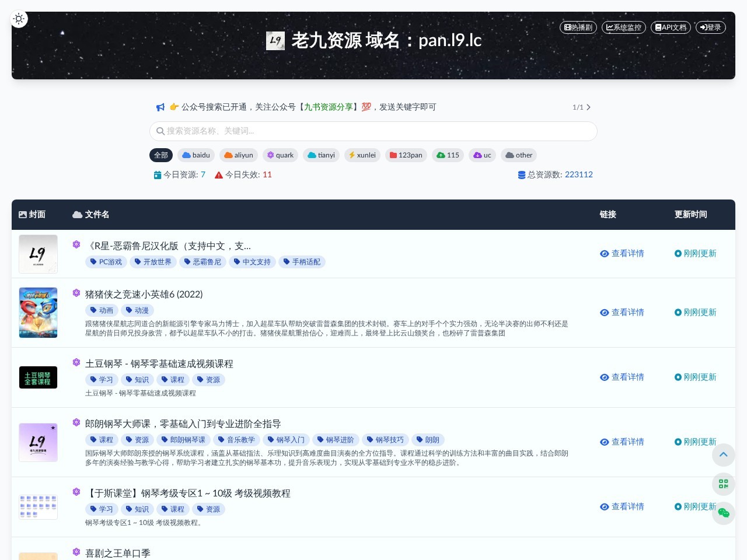This screenshot has height=560, width=747.
Task: Toggle the light/dark theme sun icon
Action: tap(19, 19)
